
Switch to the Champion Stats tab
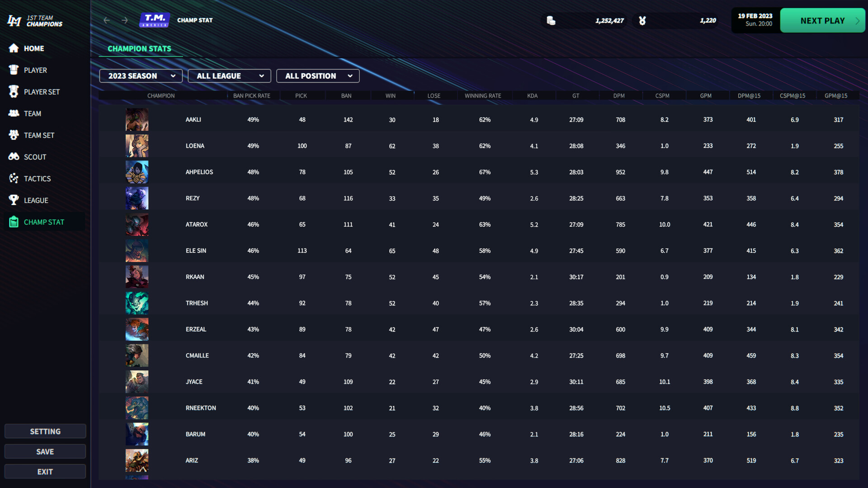coord(140,48)
